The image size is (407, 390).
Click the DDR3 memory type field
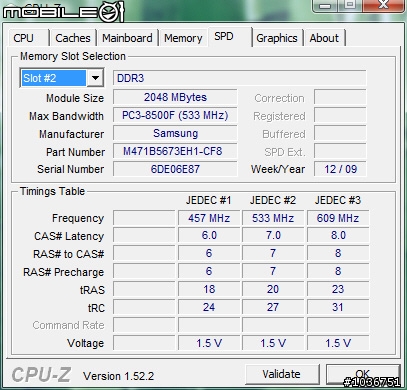click(239, 78)
